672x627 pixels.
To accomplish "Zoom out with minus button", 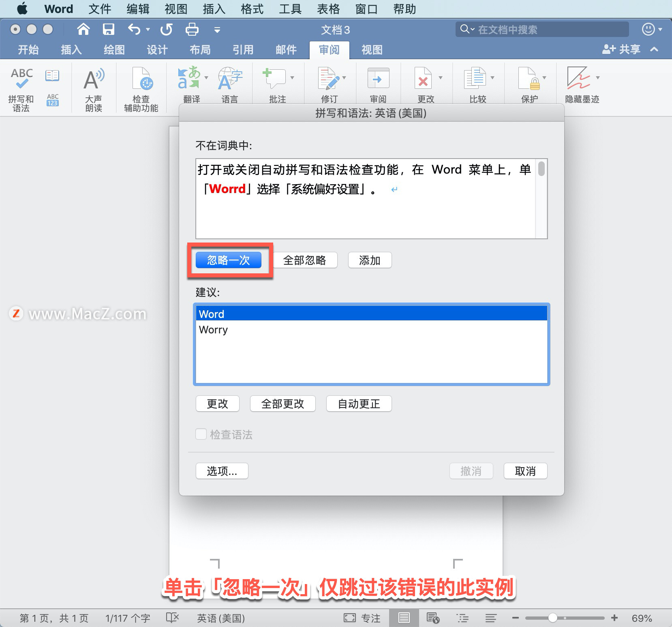I will (516, 618).
